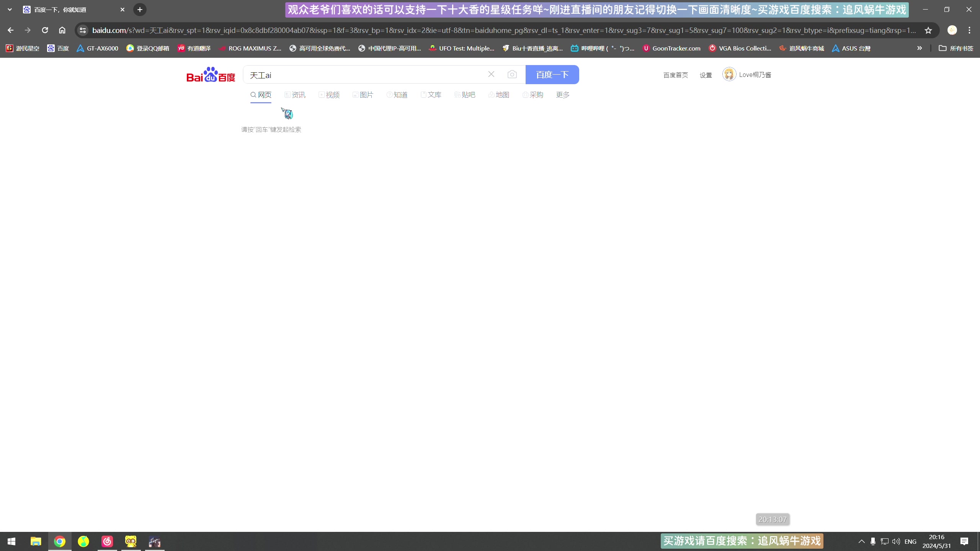
Task: Open the Chrome three-dot menu
Action: [x=969, y=30]
